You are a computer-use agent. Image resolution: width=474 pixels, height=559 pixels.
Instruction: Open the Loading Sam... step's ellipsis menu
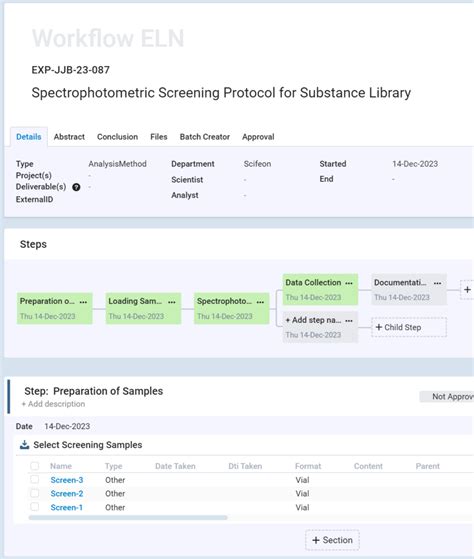[172, 302]
